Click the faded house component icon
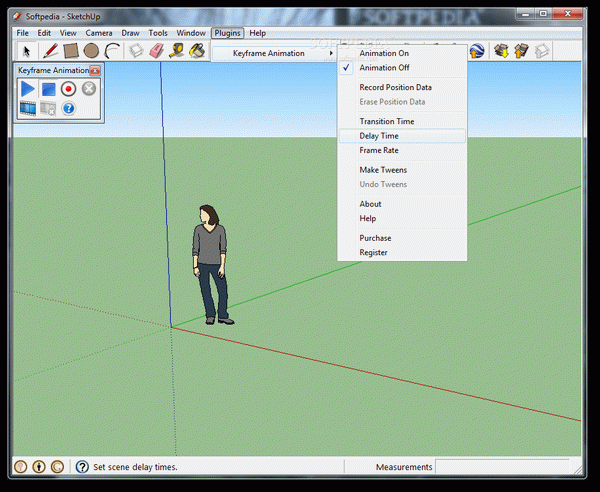 coord(542,51)
